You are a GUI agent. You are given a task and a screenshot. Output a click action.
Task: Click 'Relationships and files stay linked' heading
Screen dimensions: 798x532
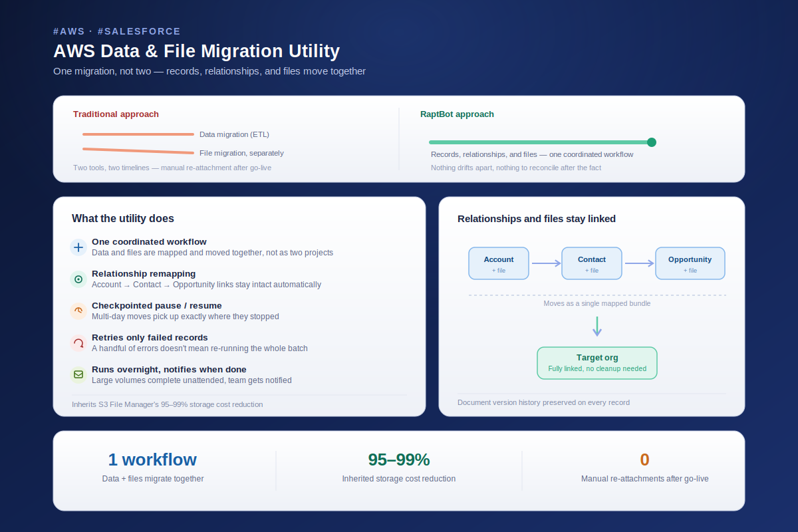click(x=537, y=219)
